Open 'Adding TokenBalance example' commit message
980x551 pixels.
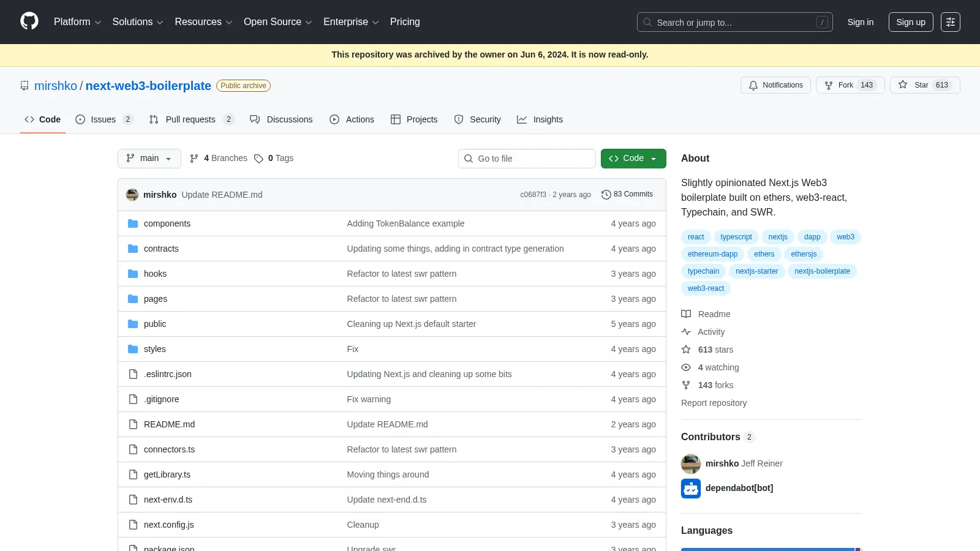(405, 223)
